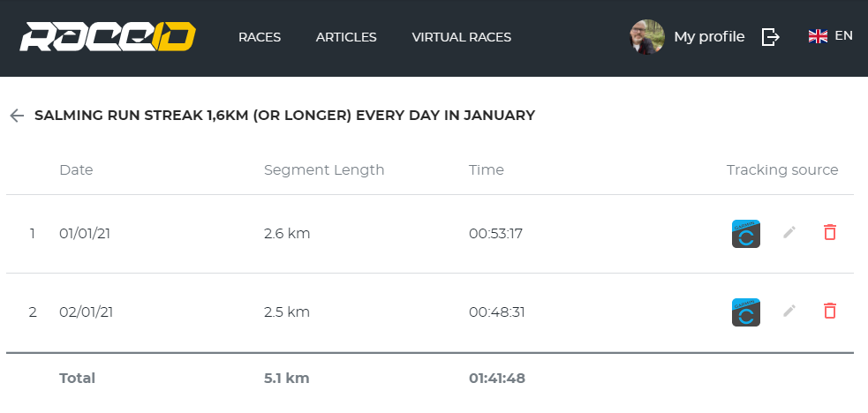This screenshot has width=868, height=413.
Task: Click the profile avatar photo
Action: [x=647, y=37]
